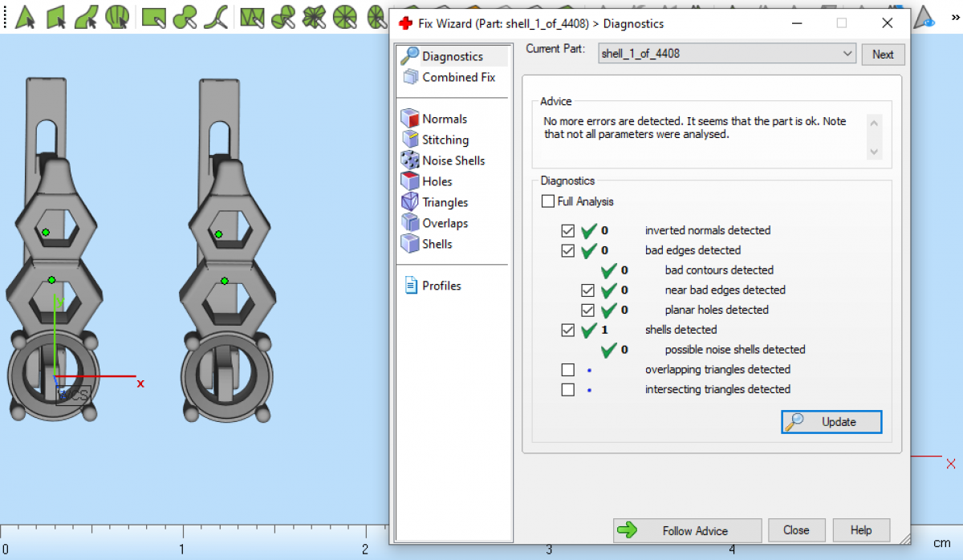
Task: Open the Profiles page
Action: [441, 286]
